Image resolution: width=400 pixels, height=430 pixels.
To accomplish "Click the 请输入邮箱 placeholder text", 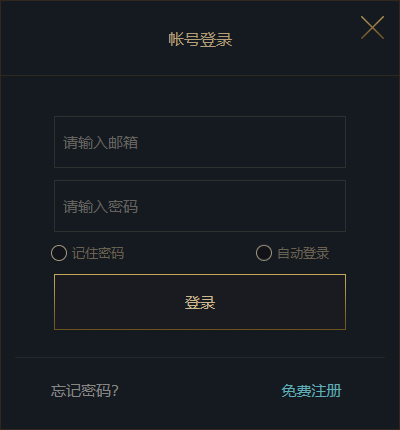I will (x=101, y=143).
